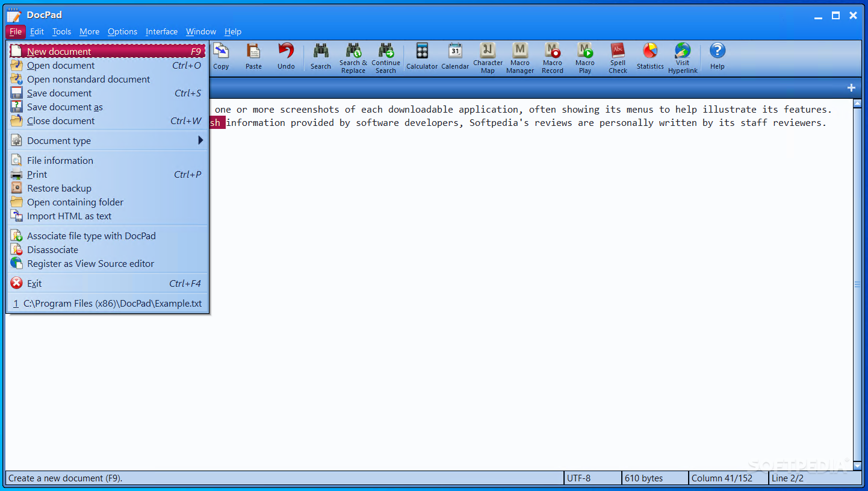Choose Close document entry
868x491 pixels.
(x=108, y=121)
